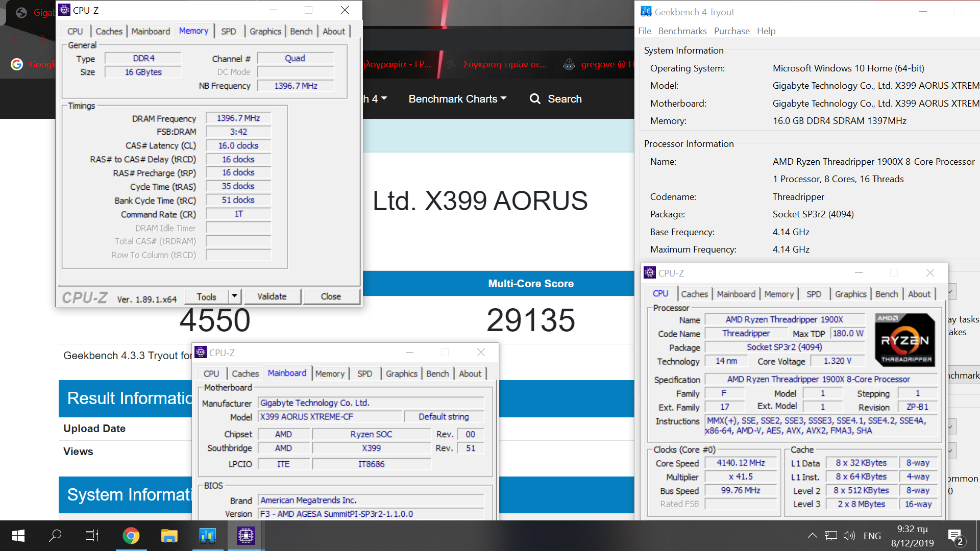This screenshot has width=980, height=551.
Task: Click Close button in CPU-Z Memory window
Action: 331,296
